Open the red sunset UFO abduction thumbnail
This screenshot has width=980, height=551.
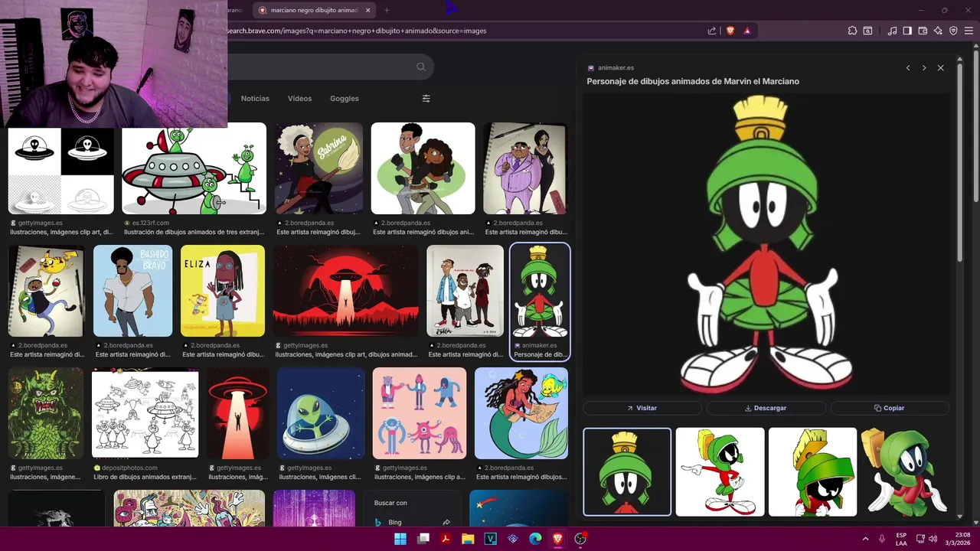coord(345,291)
